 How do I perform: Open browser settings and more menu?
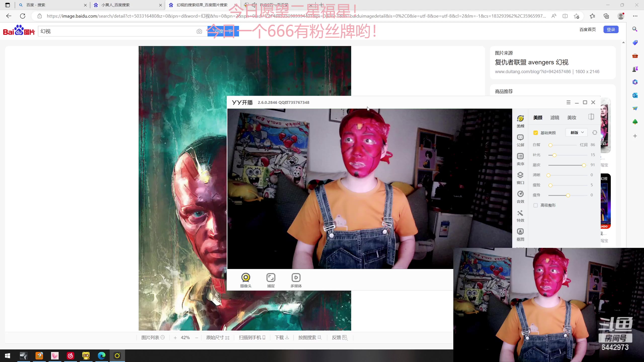[x=635, y=16]
